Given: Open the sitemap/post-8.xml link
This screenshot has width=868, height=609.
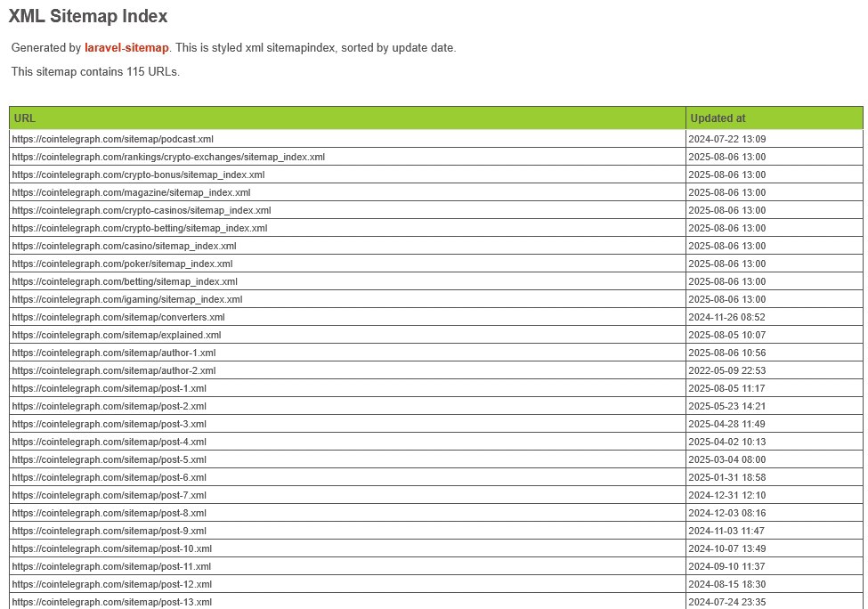Looking at the screenshot, I should point(109,513).
